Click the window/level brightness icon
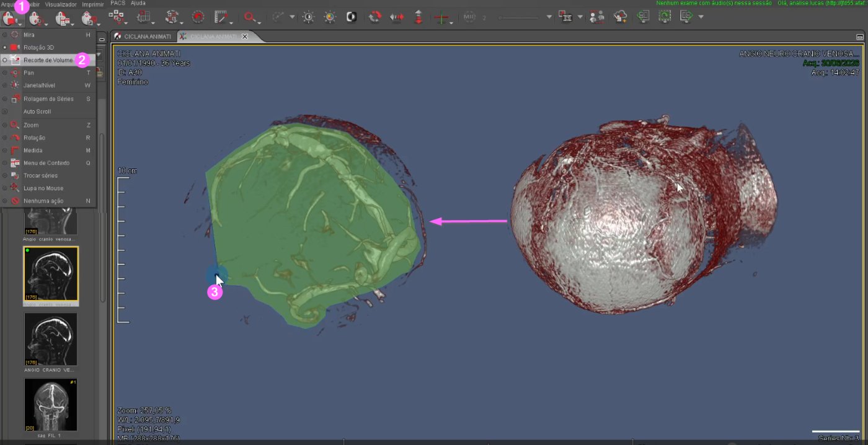The height and width of the screenshot is (445, 868). [308, 17]
